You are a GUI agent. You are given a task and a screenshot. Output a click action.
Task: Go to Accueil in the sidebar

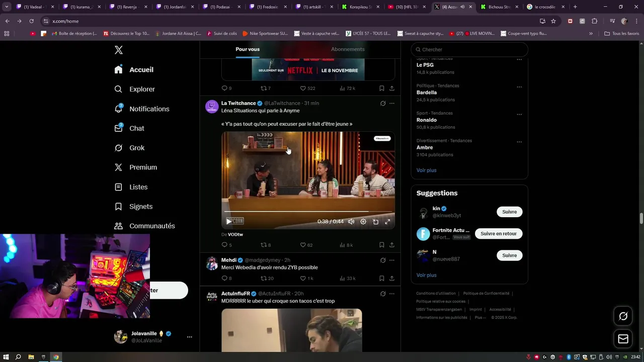coord(134,70)
